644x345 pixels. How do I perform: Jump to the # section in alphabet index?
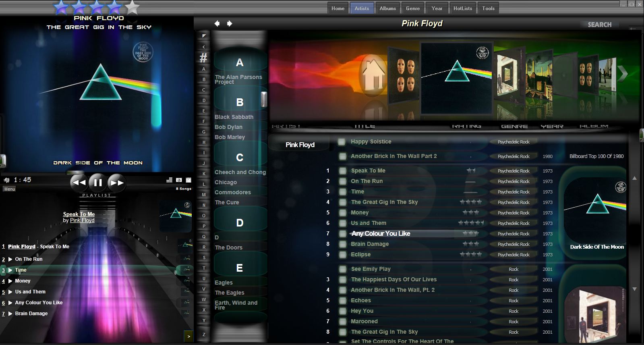(203, 58)
